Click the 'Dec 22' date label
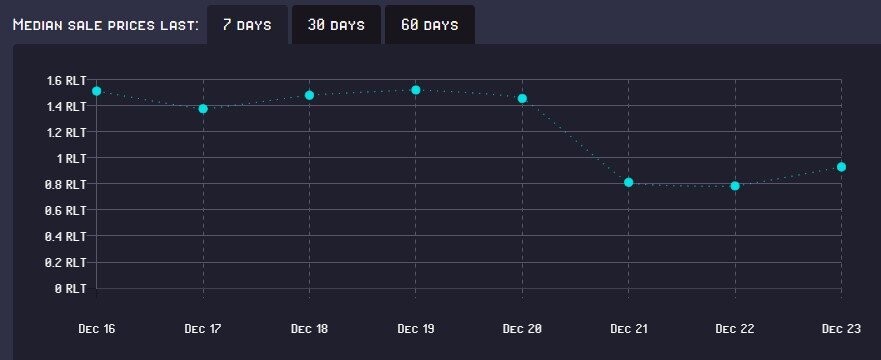 coord(735,329)
